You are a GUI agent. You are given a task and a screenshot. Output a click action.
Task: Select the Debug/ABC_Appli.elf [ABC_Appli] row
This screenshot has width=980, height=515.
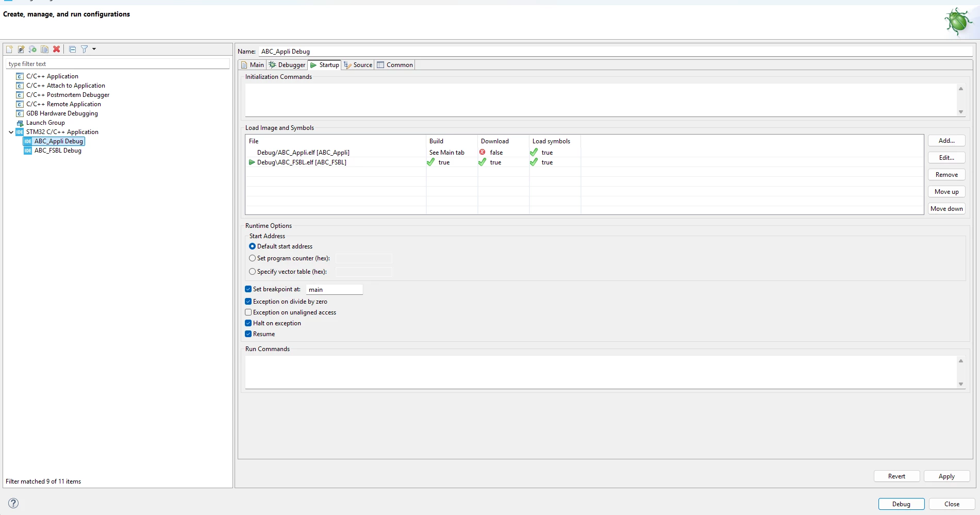click(584, 153)
